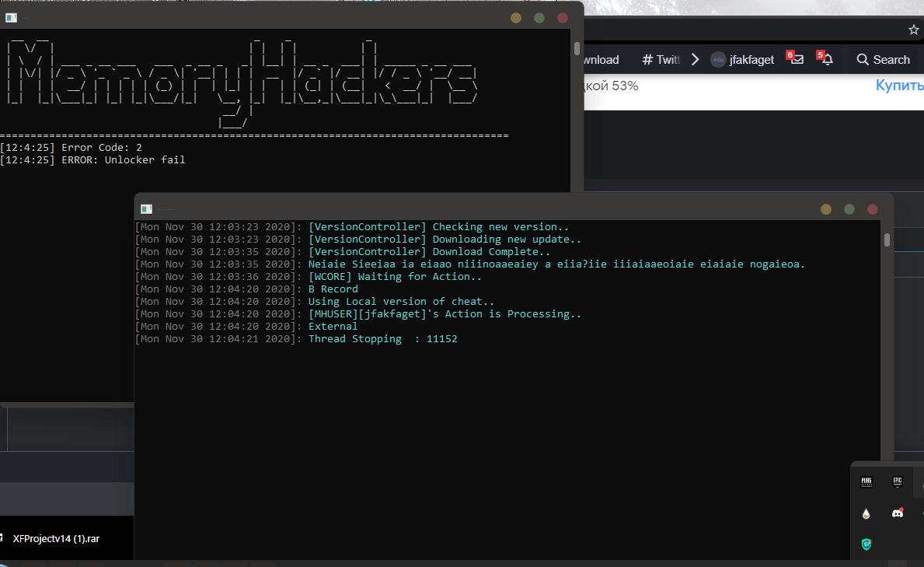Click the browser bookmark star icon
Screen dimensions: 924x567
(x=913, y=30)
